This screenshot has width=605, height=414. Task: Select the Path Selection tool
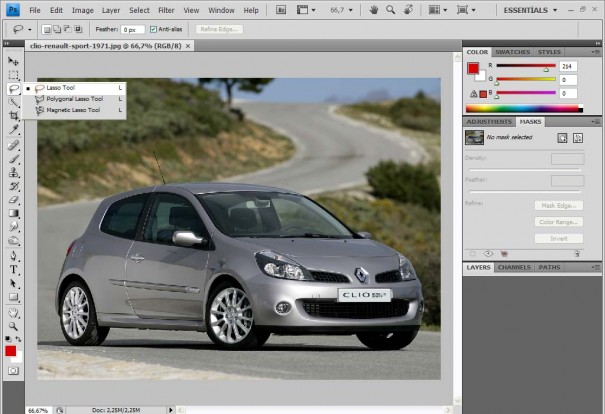pyautogui.click(x=14, y=283)
